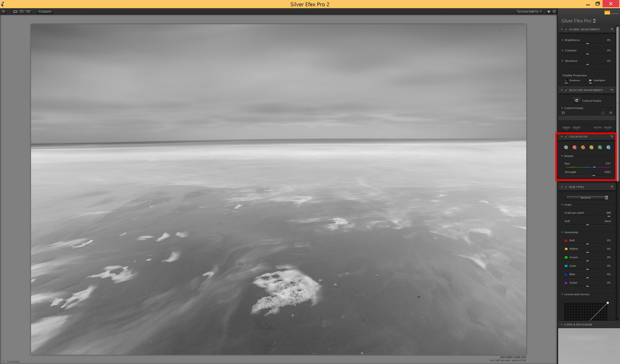Collapse the Control Points list
Screen dimensions: 620x364
click(562, 108)
